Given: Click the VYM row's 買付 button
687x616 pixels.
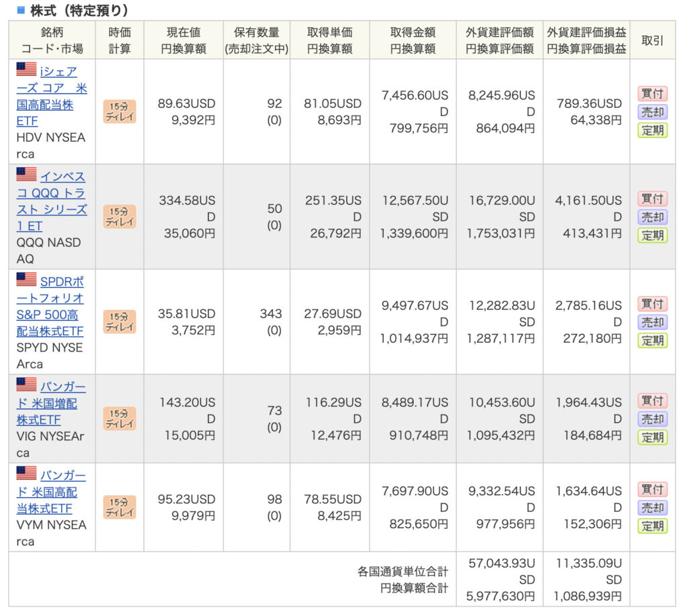Looking at the screenshot, I should pyautogui.click(x=652, y=489).
